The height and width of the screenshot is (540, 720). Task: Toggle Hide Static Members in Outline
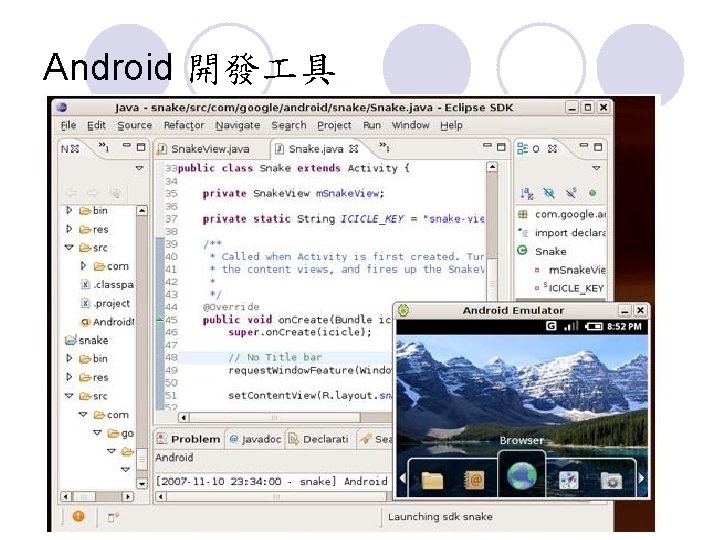pos(571,193)
